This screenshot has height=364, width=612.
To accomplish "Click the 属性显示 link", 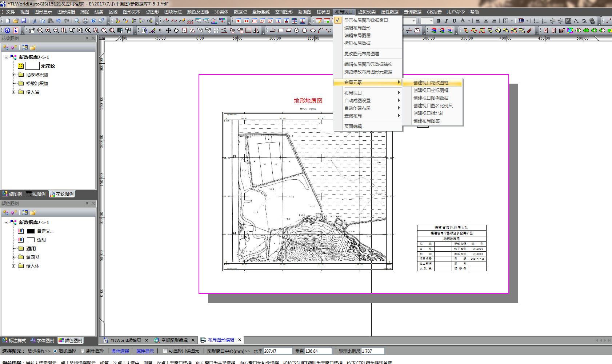I will (145, 351).
